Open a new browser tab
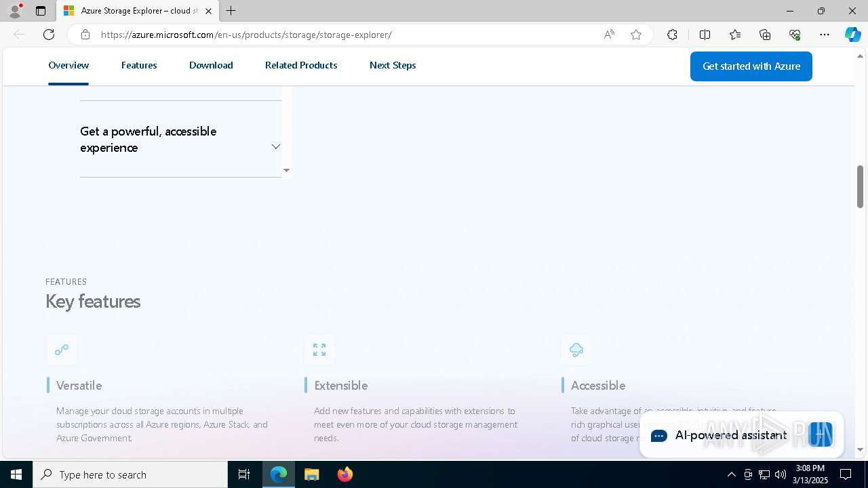868x488 pixels. 231,11
